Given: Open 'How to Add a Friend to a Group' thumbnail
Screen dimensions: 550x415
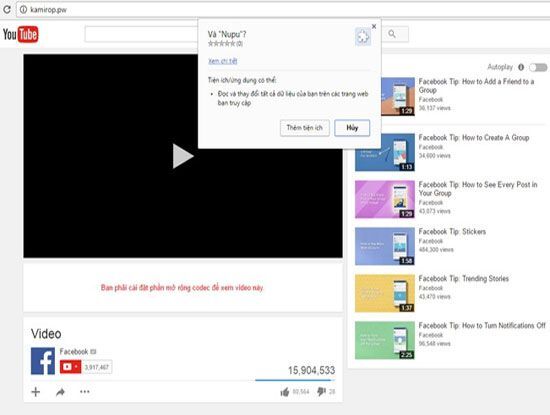Looking at the screenshot, I should pyautogui.click(x=398, y=96).
